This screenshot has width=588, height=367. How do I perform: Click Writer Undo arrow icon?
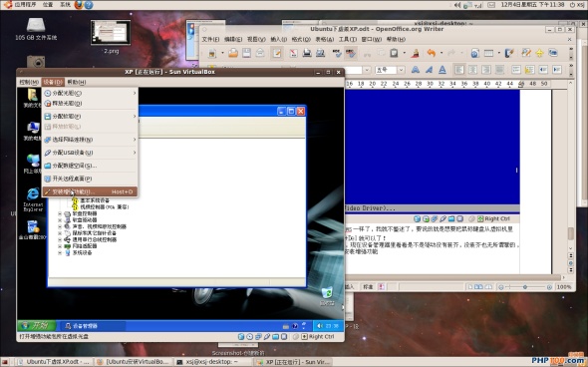coord(432,53)
